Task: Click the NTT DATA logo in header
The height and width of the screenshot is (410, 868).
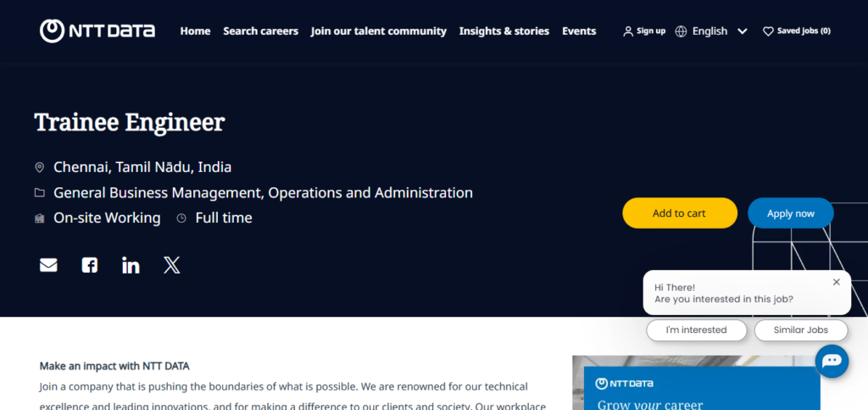Action: click(97, 31)
